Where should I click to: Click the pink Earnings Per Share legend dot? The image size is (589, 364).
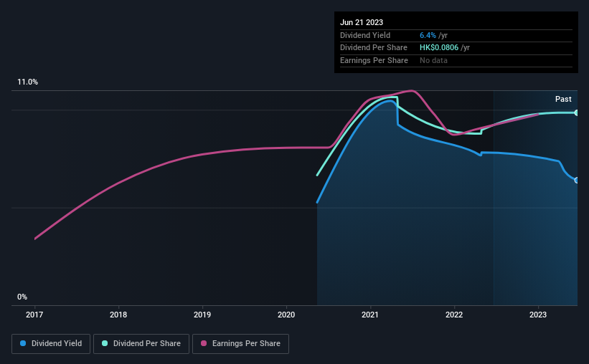coord(204,343)
